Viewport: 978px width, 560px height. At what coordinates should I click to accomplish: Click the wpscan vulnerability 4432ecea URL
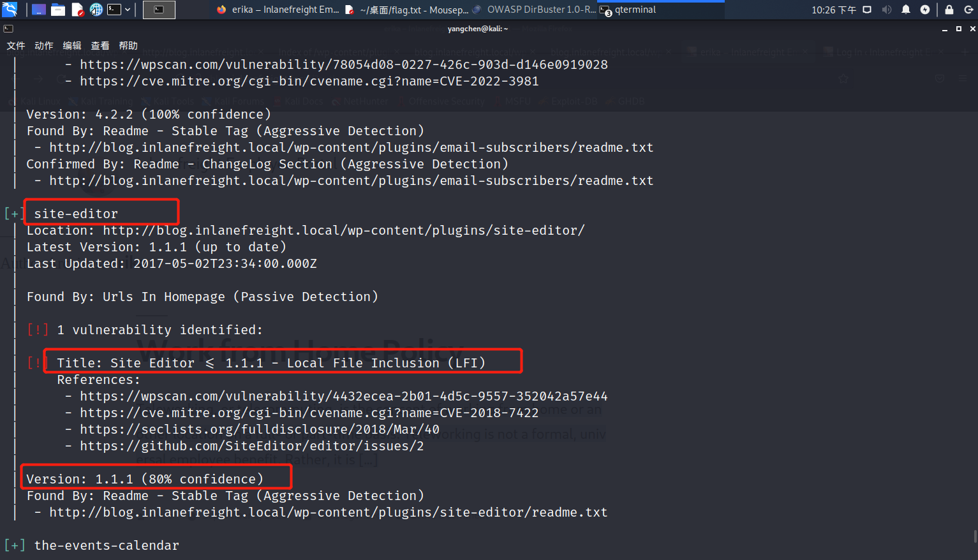[x=344, y=396]
